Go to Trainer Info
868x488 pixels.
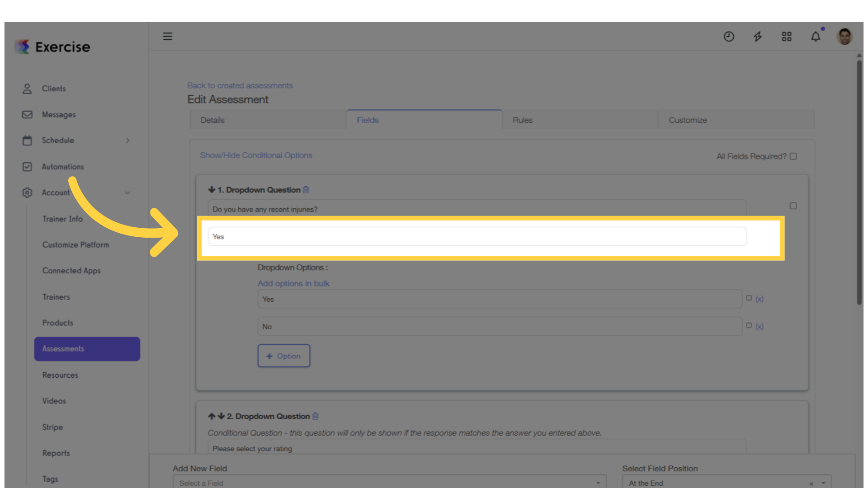tap(62, 219)
